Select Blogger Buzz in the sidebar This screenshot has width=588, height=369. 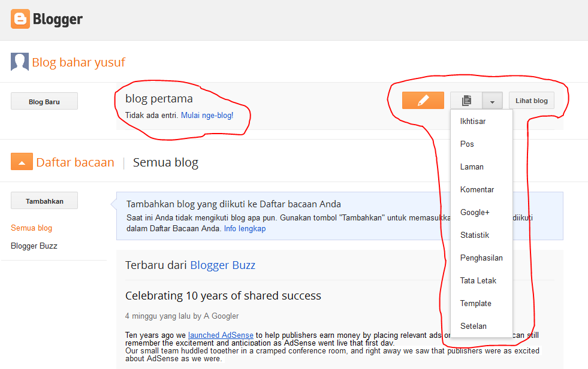point(34,246)
